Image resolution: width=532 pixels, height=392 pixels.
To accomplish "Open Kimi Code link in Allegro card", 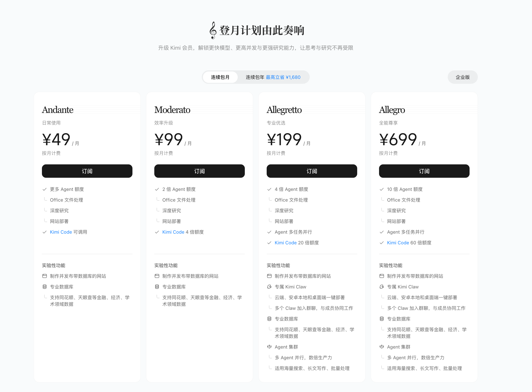I will pos(398,243).
